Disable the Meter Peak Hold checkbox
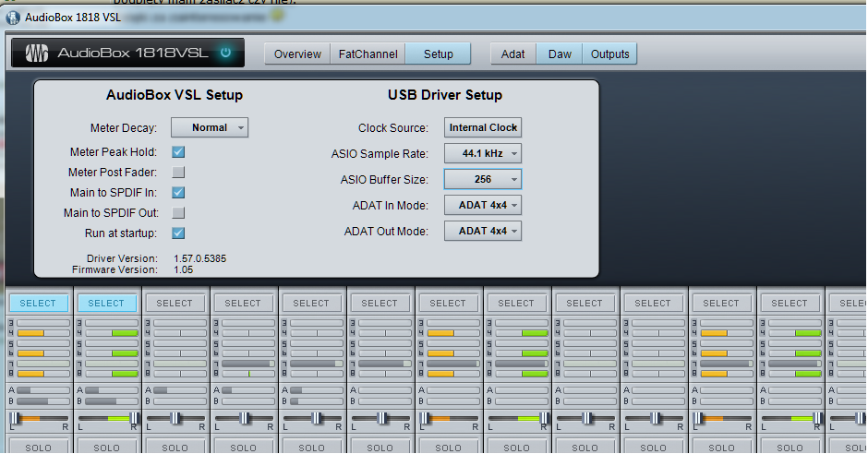868x454 pixels. click(178, 152)
